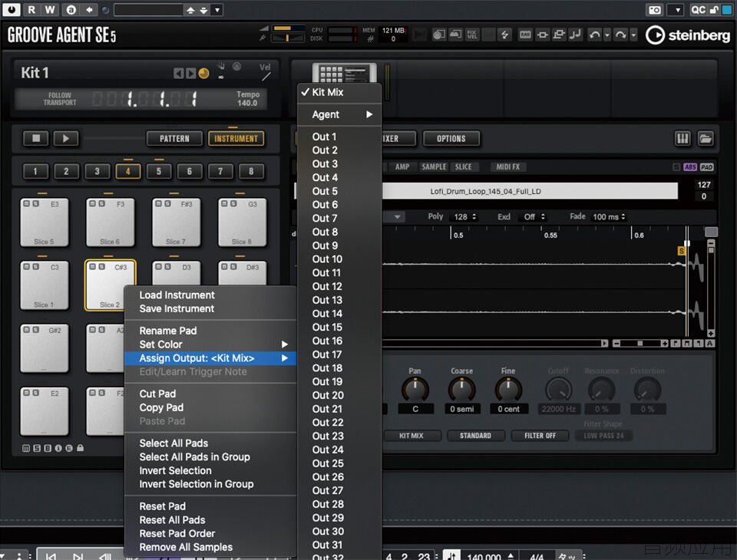The height and width of the screenshot is (560, 737).
Task: Toggle Follow Transport
Action: click(x=60, y=99)
